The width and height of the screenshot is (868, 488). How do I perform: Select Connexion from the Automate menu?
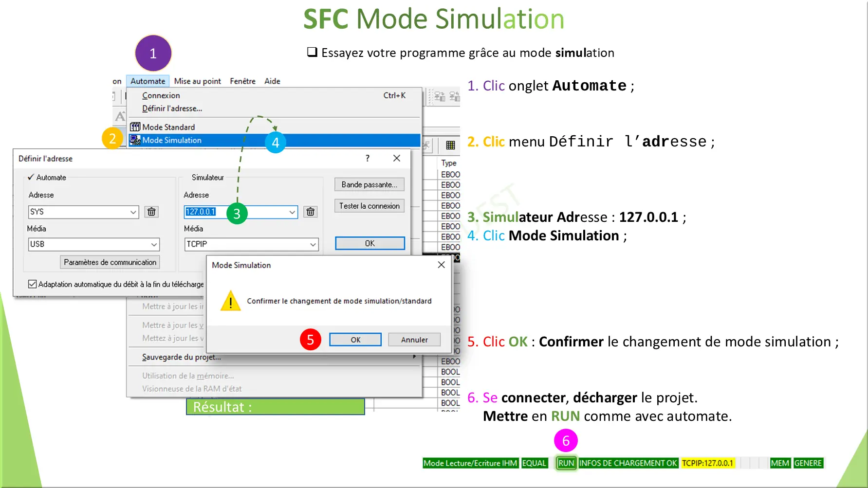point(160,95)
